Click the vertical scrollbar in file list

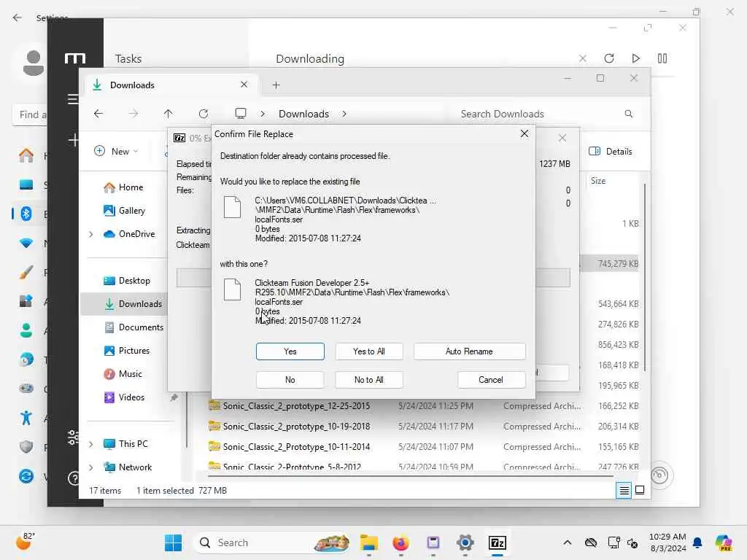click(x=645, y=277)
